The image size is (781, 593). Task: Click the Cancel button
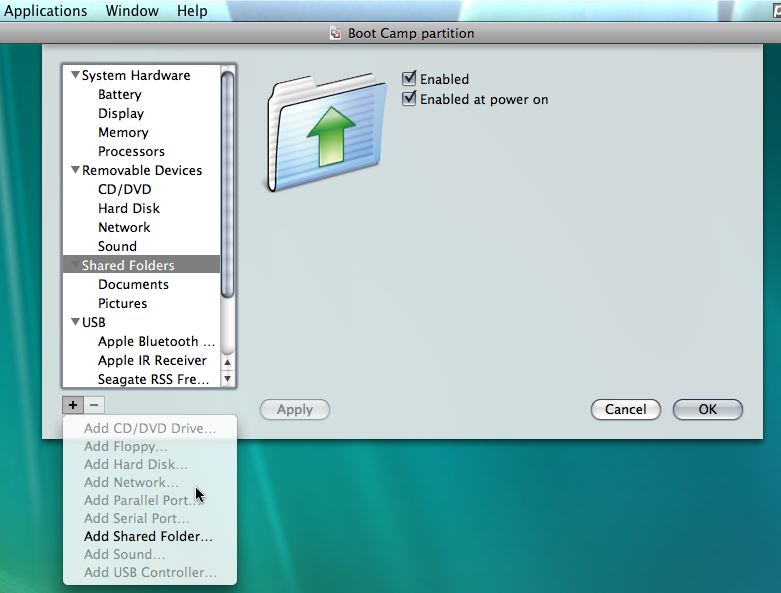[x=626, y=409]
